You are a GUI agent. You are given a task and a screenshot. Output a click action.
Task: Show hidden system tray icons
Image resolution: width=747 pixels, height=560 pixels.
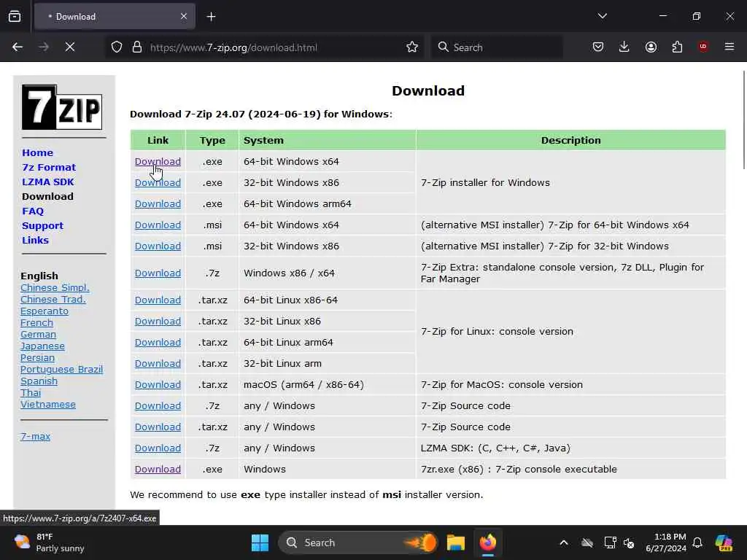(564, 542)
